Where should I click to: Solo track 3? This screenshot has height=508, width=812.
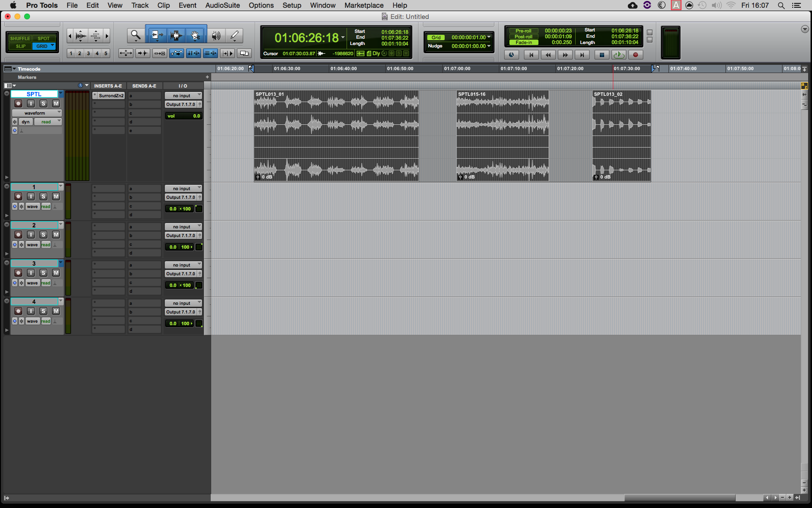click(x=43, y=273)
